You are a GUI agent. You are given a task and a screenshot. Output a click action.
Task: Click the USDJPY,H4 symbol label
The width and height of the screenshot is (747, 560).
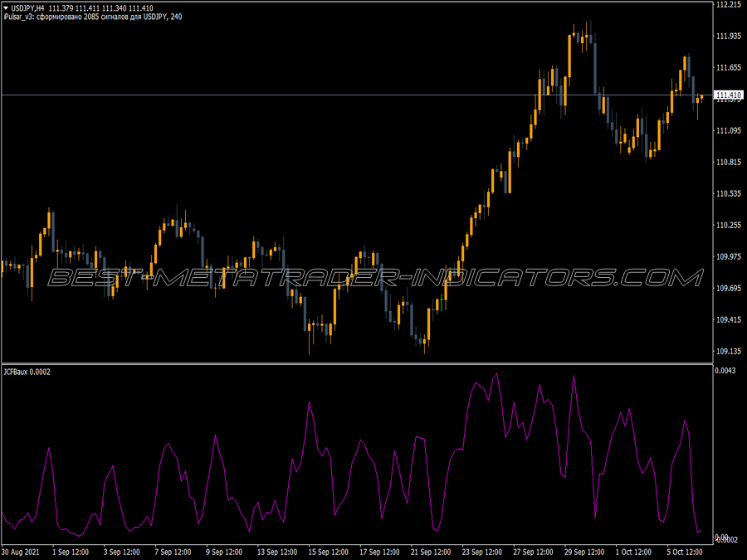tap(27, 8)
